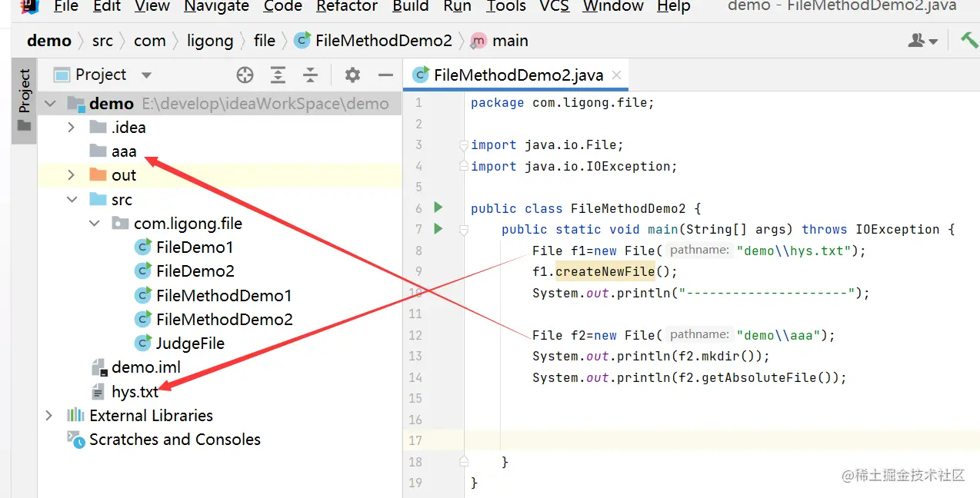The image size is (980, 498).
Task: Select the aaa folder
Action: coord(123,151)
